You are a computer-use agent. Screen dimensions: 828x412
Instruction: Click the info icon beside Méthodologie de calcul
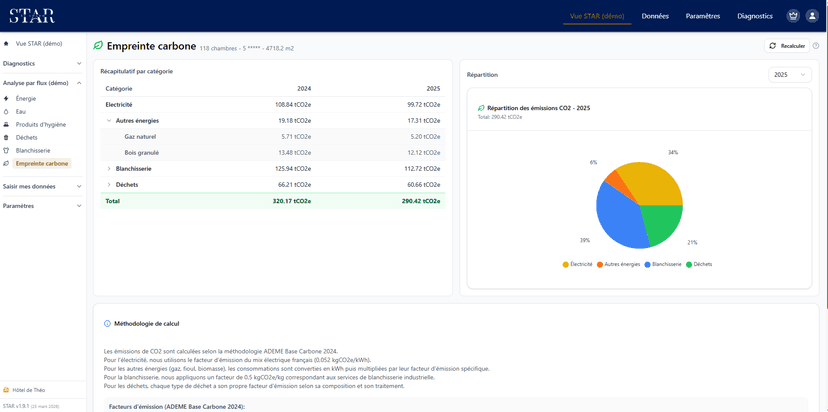(108, 323)
